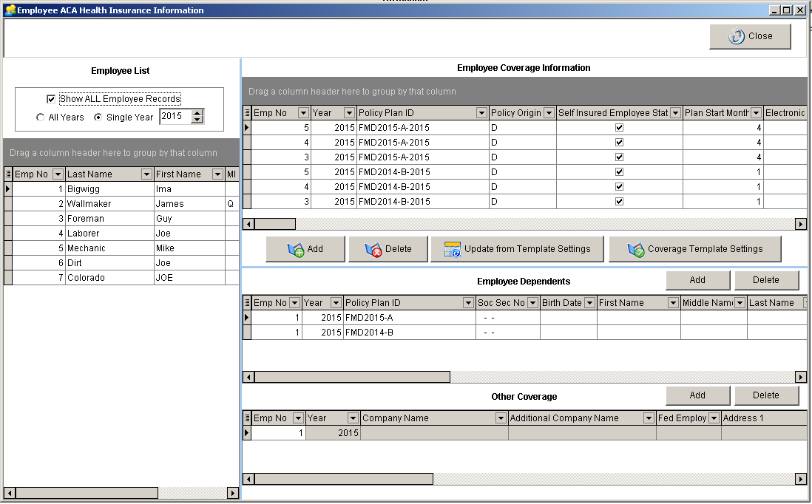Click Company Name cell in Other Coverage row
This screenshot has width=812, height=504.
point(434,433)
